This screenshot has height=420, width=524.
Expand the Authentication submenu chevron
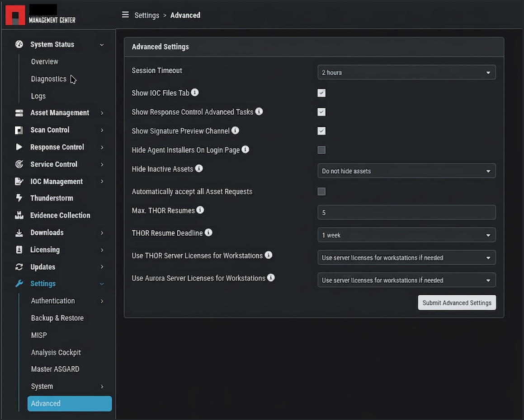coord(102,301)
